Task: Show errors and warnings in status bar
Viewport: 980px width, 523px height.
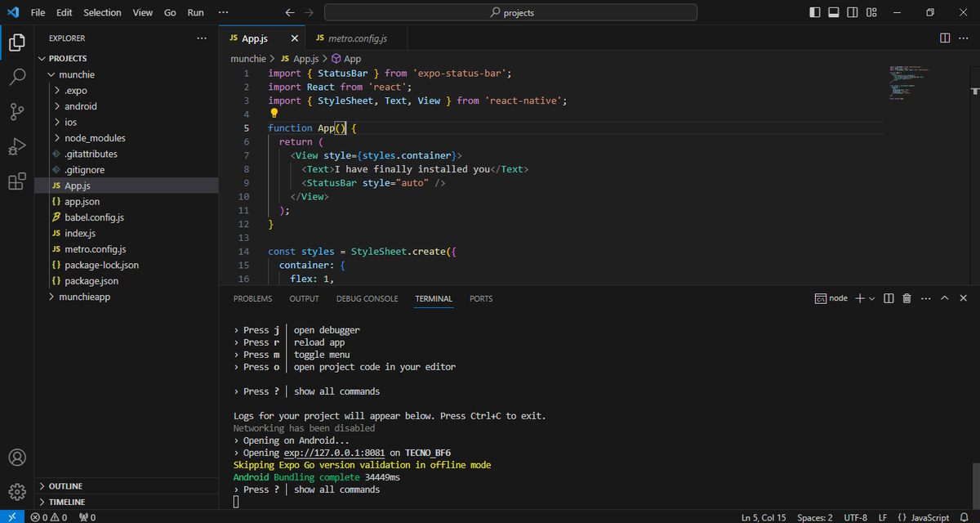Action: (49, 517)
